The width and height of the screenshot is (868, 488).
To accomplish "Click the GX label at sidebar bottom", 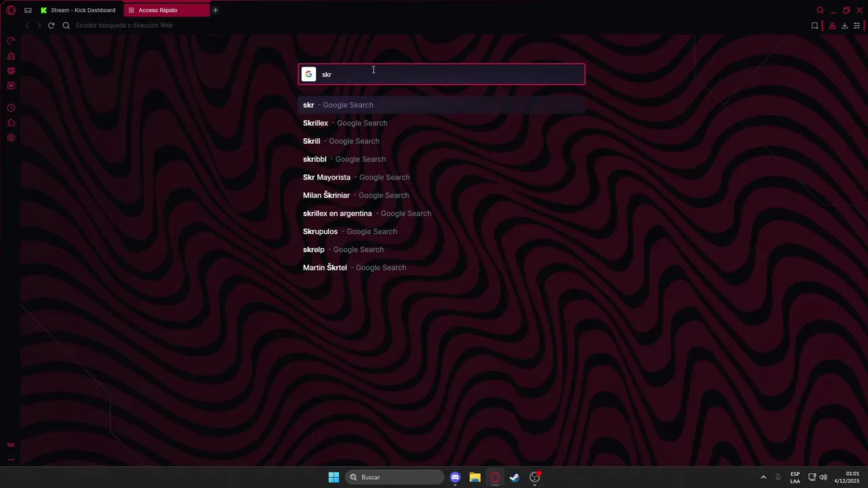I will tap(11, 445).
